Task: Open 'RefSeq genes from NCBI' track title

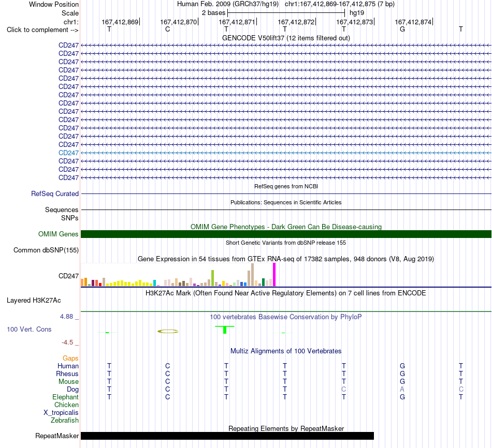Action: pos(286,186)
